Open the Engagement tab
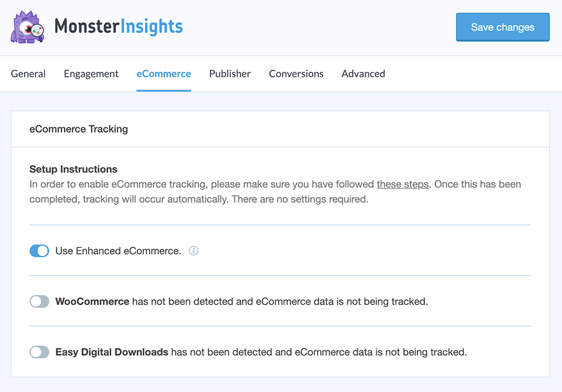 [91, 74]
